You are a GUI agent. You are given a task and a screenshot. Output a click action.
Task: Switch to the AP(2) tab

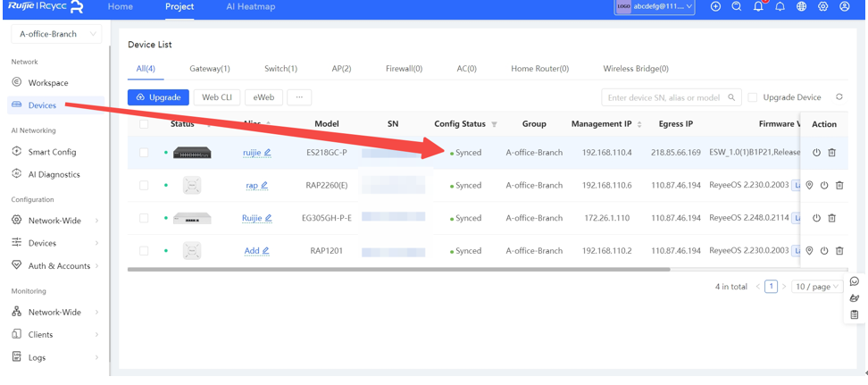(341, 69)
